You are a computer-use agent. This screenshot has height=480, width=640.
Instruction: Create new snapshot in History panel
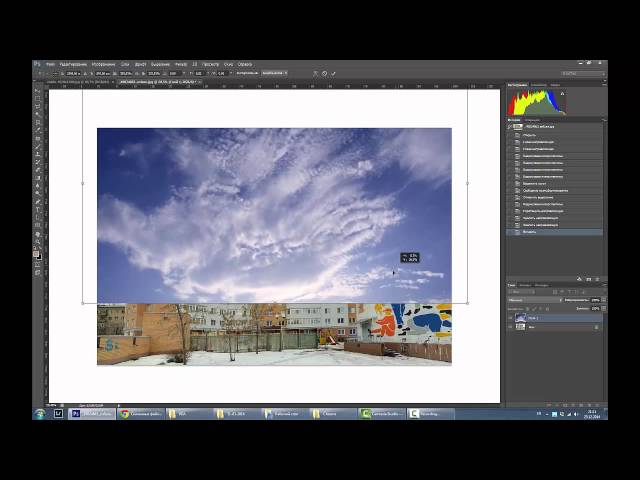[x=589, y=279]
